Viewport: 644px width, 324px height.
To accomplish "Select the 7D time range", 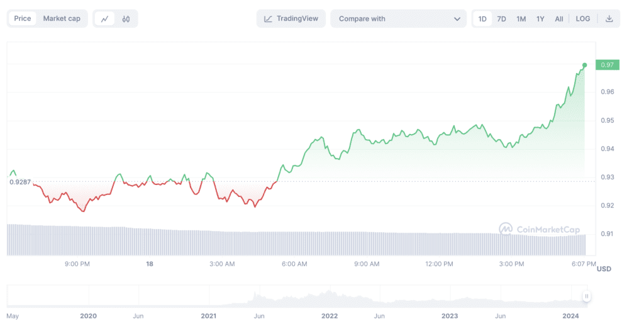I will click(x=501, y=19).
